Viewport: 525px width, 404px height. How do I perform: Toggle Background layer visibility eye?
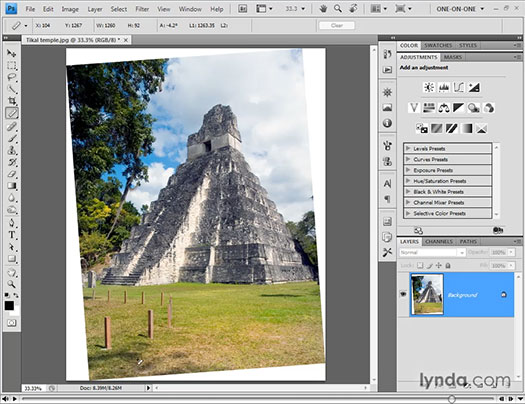[403, 294]
